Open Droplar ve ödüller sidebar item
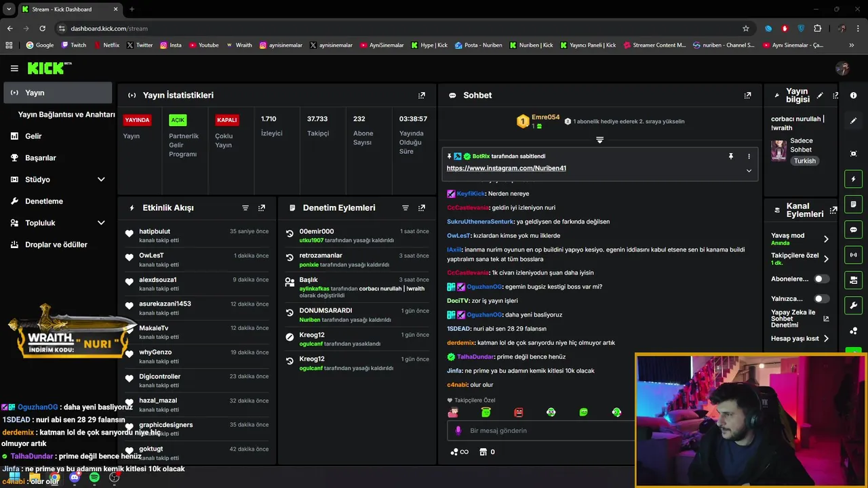 tap(58, 245)
